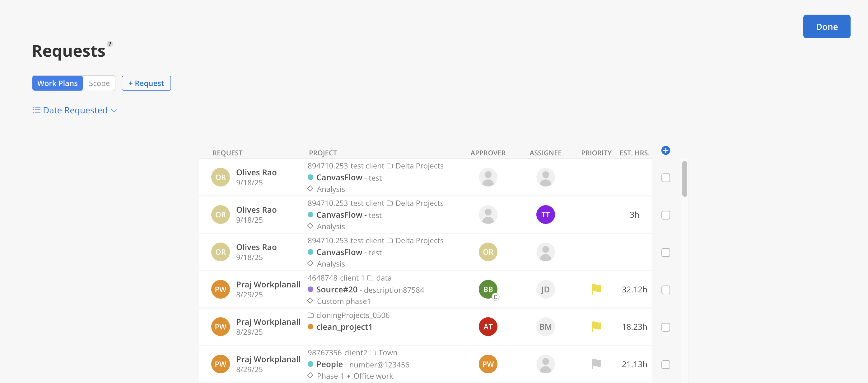
Task: Click the APPROVER column header
Action: coord(488,153)
